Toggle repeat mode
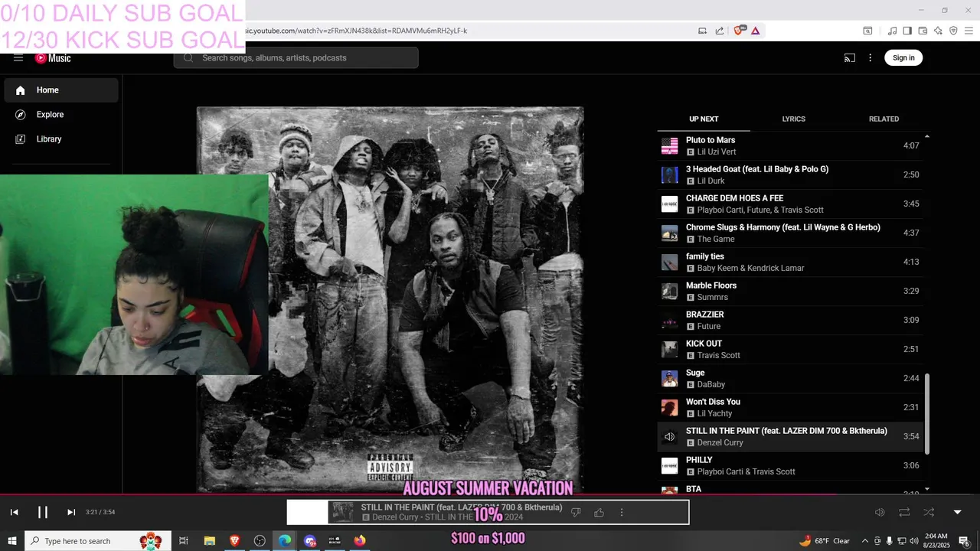This screenshot has height=551, width=980. pyautogui.click(x=904, y=512)
